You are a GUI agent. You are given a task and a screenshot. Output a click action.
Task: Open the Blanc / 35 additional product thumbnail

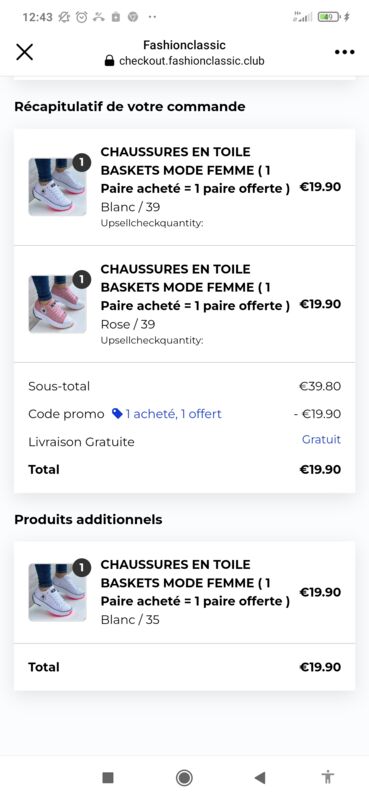[x=57, y=592]
